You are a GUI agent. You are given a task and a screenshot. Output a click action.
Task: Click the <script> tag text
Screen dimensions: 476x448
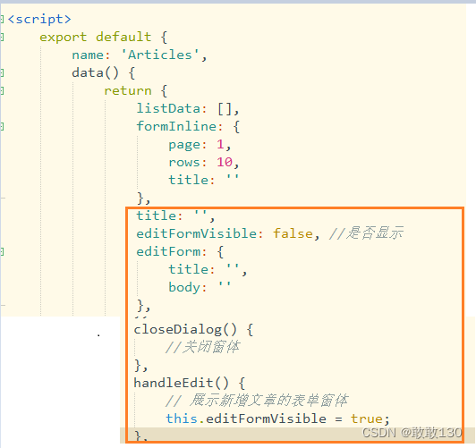pos(39,20)
